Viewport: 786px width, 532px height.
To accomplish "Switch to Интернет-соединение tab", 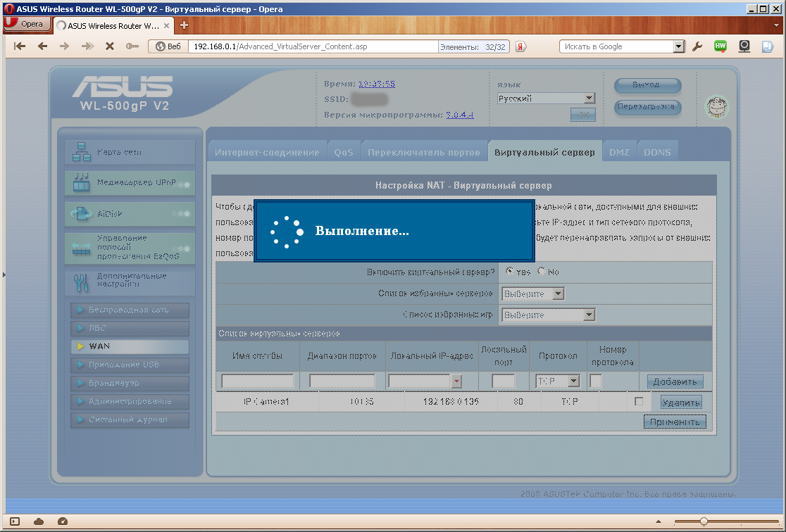I will (267, 152).
